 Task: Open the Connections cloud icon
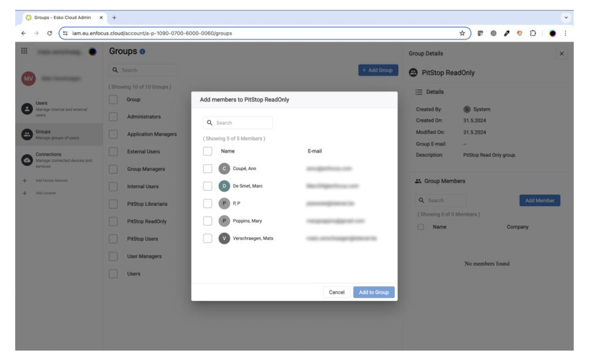[x=27, y=160]
